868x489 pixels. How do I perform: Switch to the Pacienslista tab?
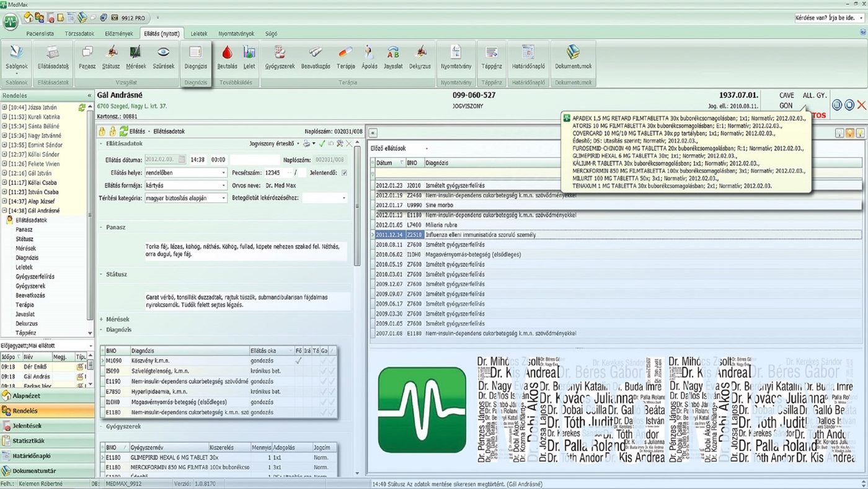41,33
